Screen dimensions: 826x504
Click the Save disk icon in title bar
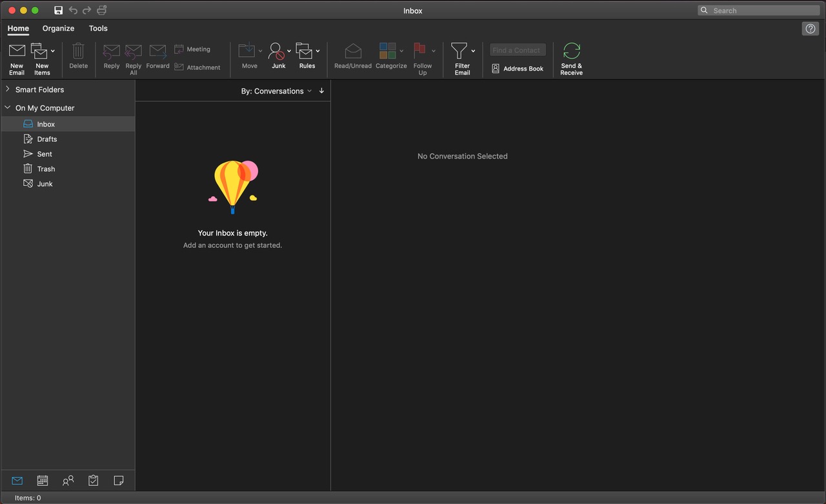pos(58,10)
